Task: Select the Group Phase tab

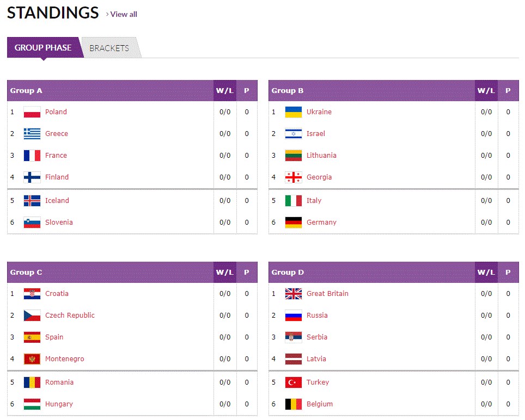Action: (43, 48)
